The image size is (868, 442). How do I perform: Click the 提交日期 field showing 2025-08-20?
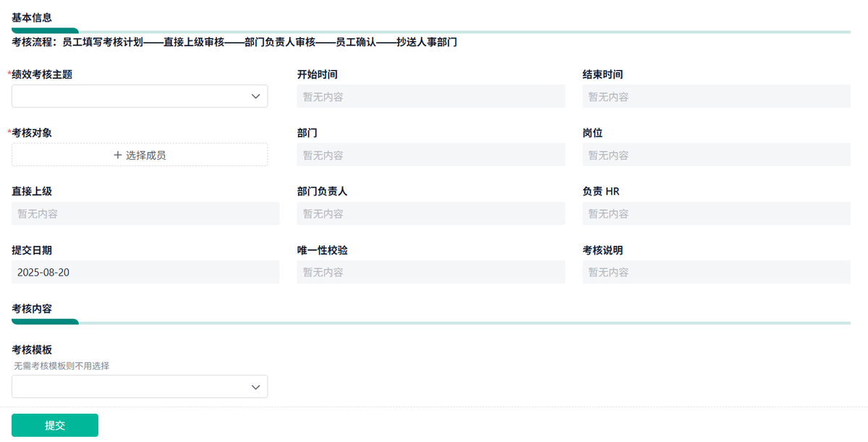pos(145,272)
